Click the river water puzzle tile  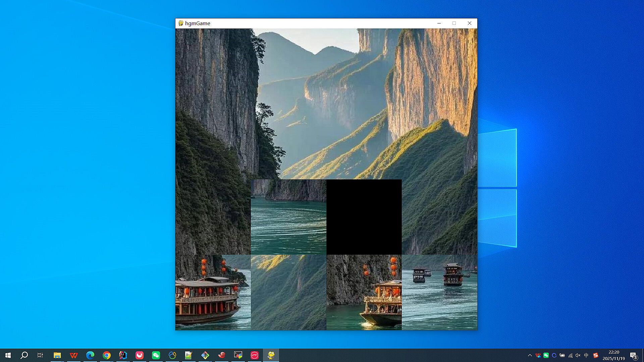288,217
